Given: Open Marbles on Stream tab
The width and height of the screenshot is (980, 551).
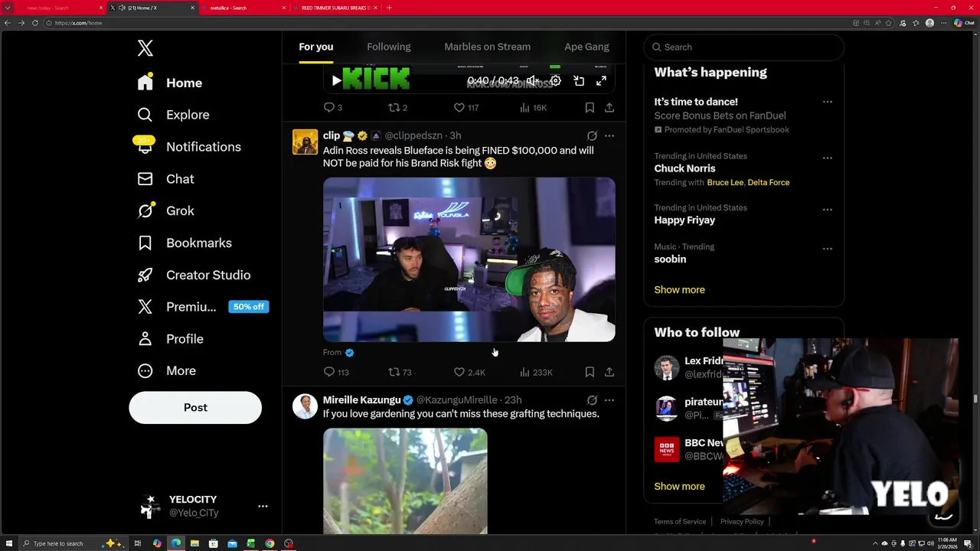Looking at the screenshot, I should [488, 47].
